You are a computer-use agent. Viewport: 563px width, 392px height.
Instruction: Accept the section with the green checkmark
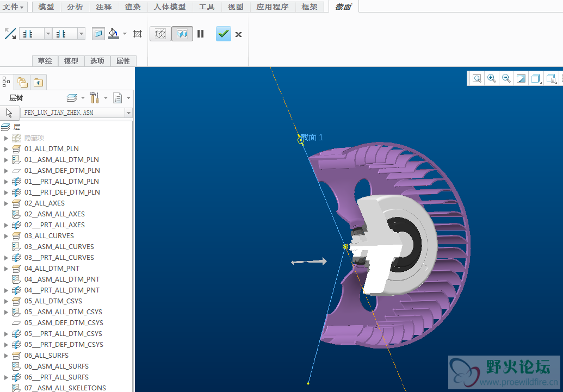tap(224, 34)
